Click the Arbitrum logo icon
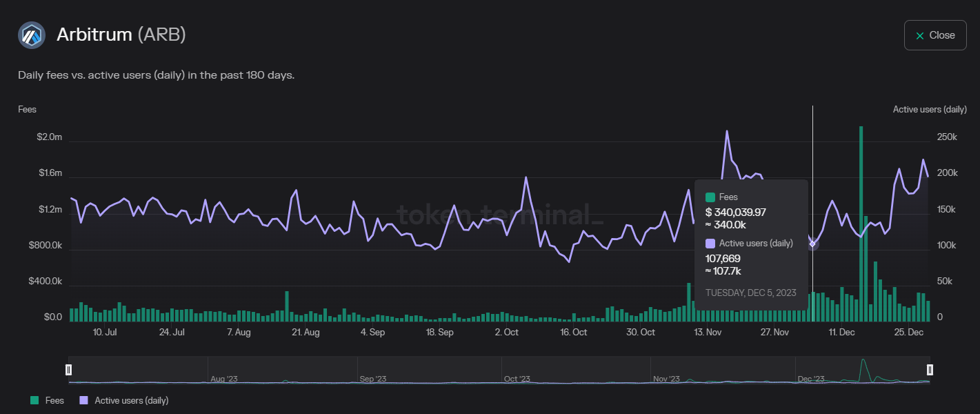 tap(32, 35)
